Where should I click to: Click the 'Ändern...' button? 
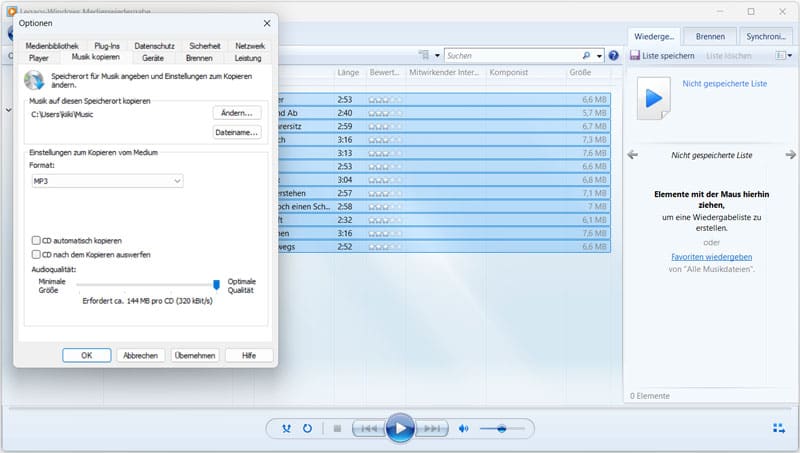237,113
